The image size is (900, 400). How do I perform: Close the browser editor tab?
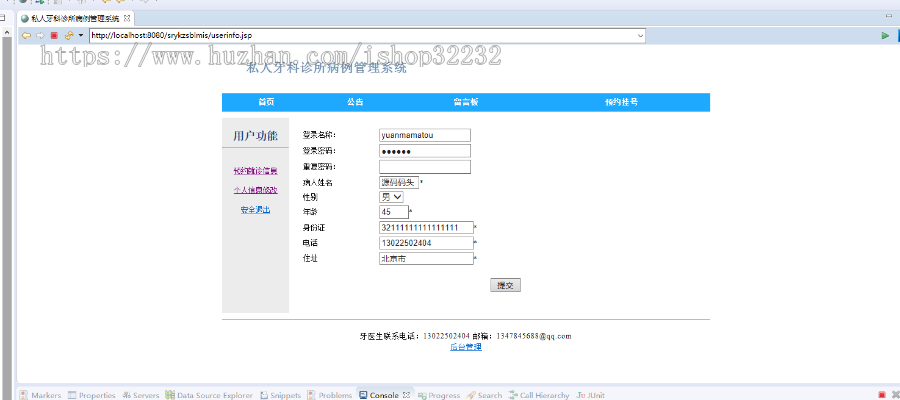pyautogui.click(x=127, y=18)
